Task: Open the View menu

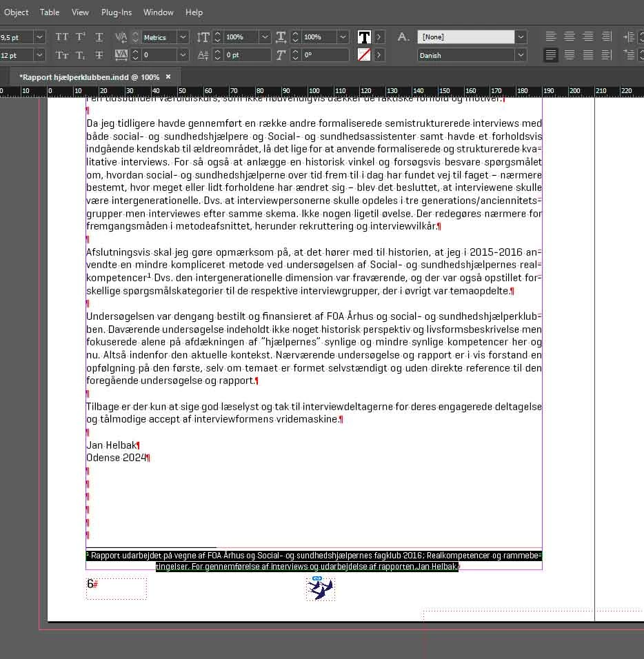Action: pos(80,12)
